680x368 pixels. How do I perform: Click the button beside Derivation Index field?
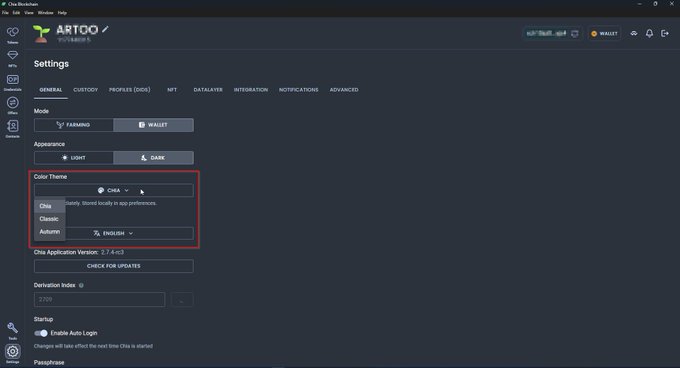point(182,300)
